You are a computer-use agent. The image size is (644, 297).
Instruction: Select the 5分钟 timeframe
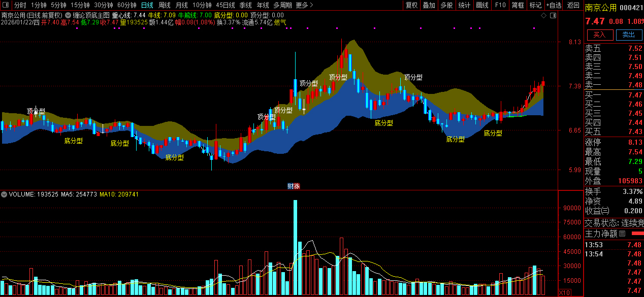pyautogui.click(x=58, y=5)
